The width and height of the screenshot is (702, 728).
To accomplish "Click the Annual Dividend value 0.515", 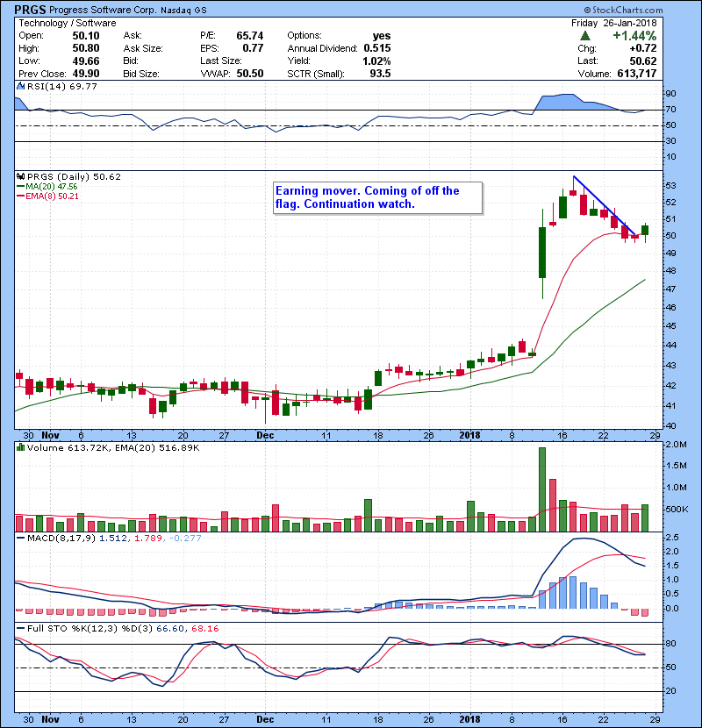I will pyautogui.click(x=377, y=48).
